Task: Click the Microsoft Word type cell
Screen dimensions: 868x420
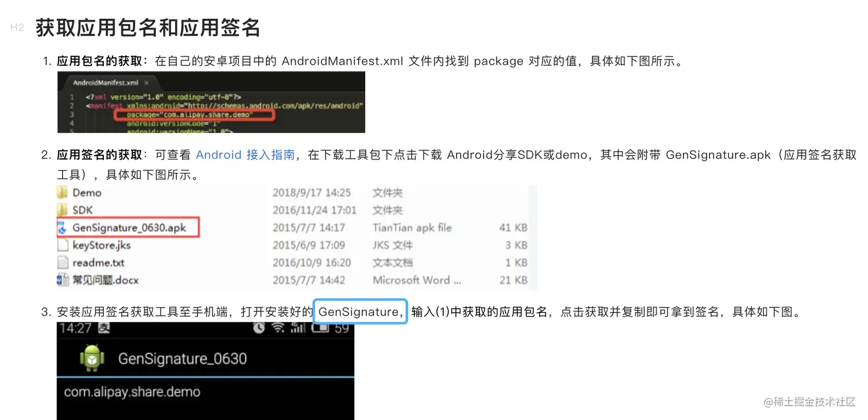Action: [417, 281]
